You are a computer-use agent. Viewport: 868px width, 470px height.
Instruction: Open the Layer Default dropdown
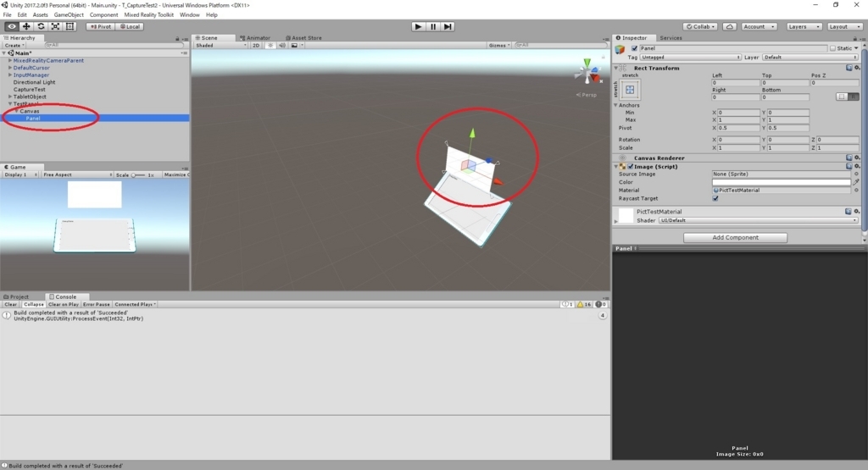(810, 58)
